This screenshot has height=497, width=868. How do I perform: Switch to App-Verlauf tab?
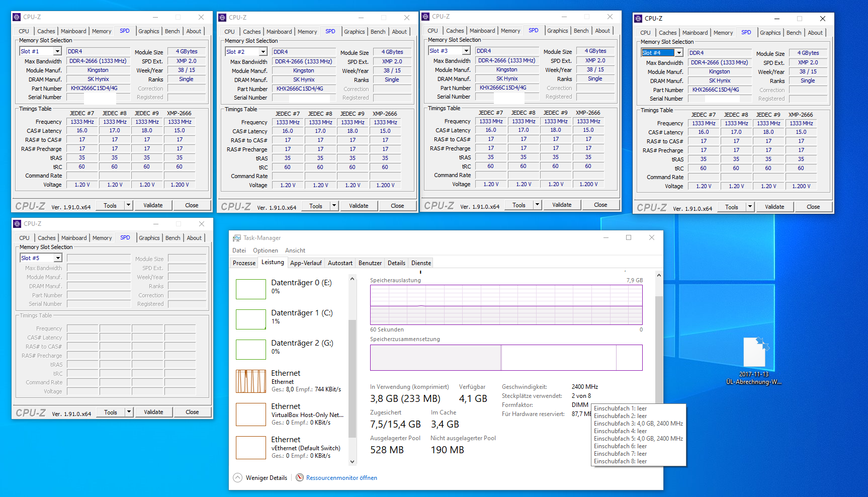pos(306,263)
